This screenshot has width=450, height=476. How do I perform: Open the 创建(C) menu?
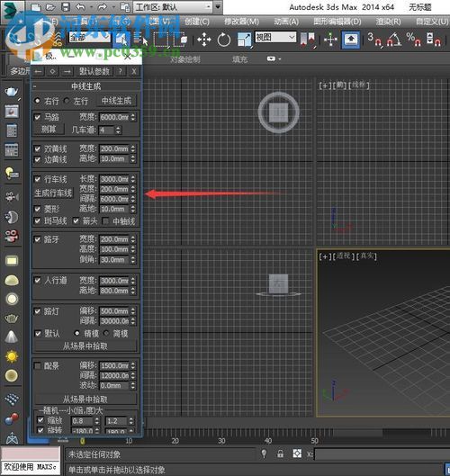click(x=197, y=22)
